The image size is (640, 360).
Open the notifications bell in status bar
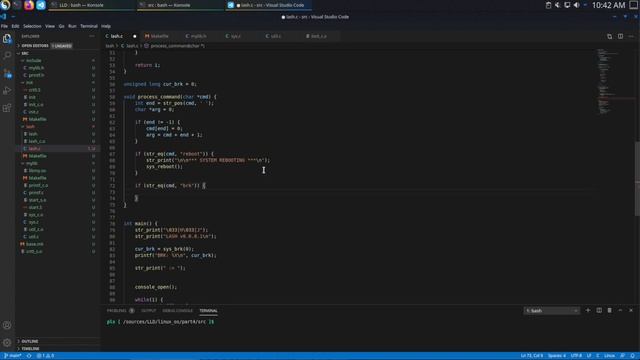(632, 356)
